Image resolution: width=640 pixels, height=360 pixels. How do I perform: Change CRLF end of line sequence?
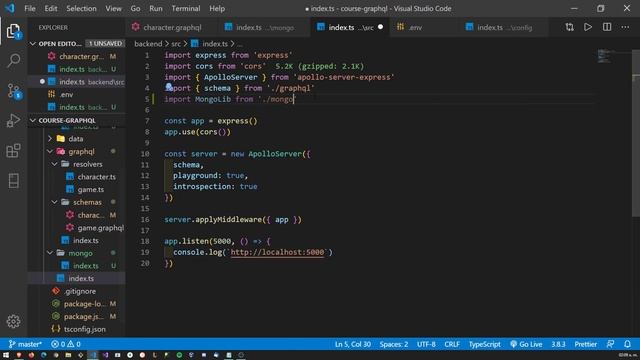[x=452, y=344]
